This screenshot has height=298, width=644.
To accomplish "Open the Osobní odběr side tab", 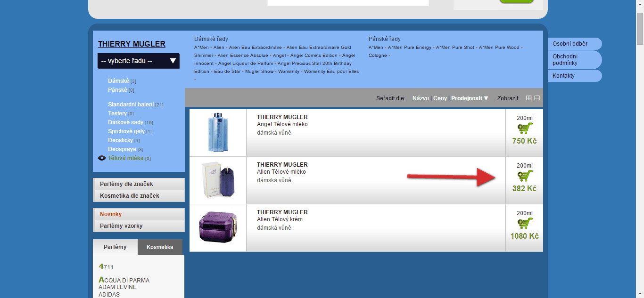I will point(575,44).
